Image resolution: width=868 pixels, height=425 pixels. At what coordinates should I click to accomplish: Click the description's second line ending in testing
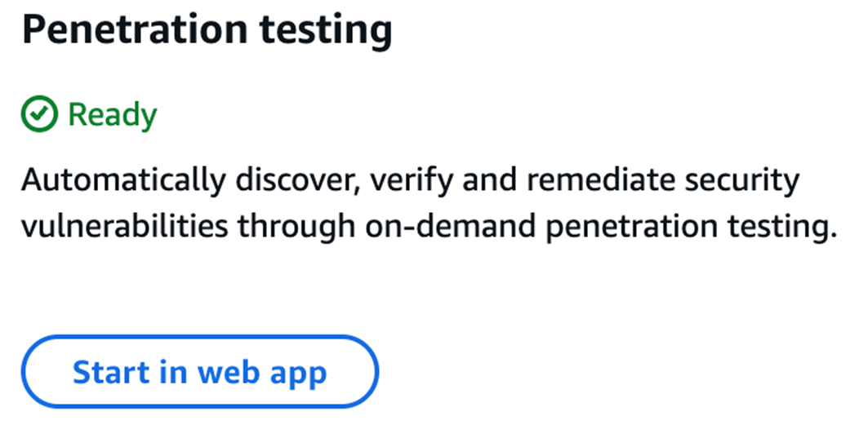tap(430, 227)
